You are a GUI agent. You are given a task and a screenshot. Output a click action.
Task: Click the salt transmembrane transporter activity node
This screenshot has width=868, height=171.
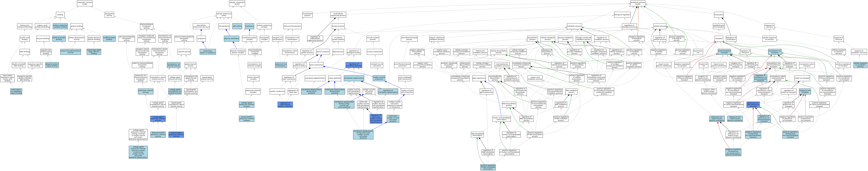click(127, 39)
